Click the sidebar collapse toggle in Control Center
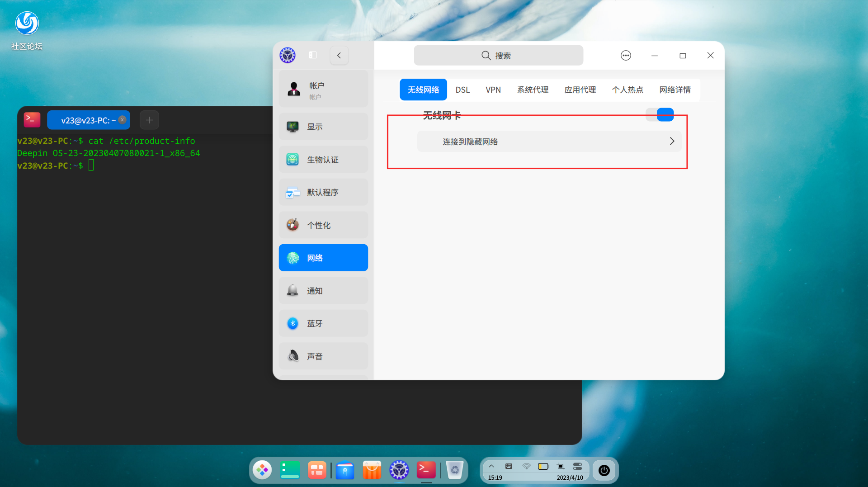The width and height of the screenshot is (868, 487). pyautogui.click(x=312, y=55)
